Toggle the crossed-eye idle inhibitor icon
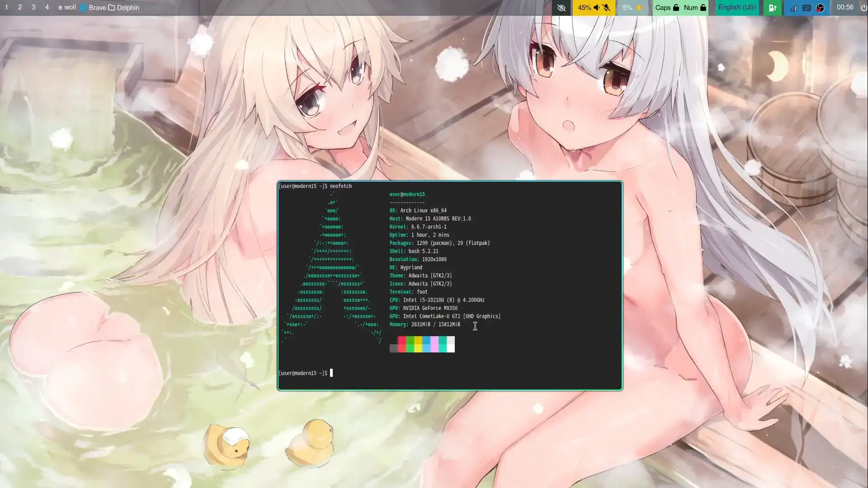868x488 pixels. (561, 8)
